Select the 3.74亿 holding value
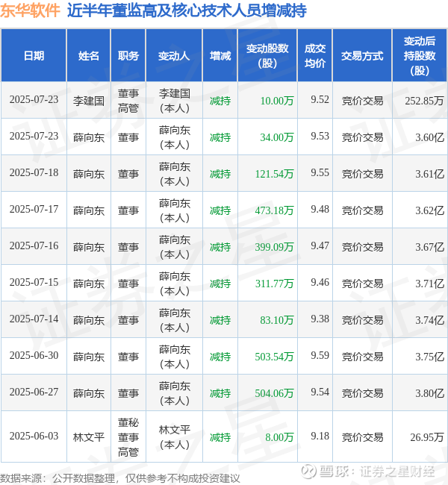448x485 pixels. click(x=429, y=319)
